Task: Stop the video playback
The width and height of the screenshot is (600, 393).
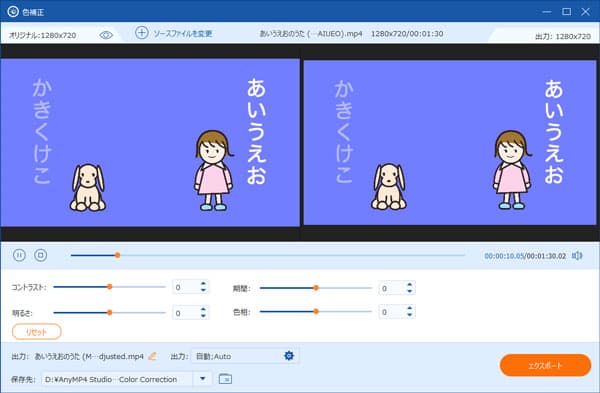Action: point(41,255)
